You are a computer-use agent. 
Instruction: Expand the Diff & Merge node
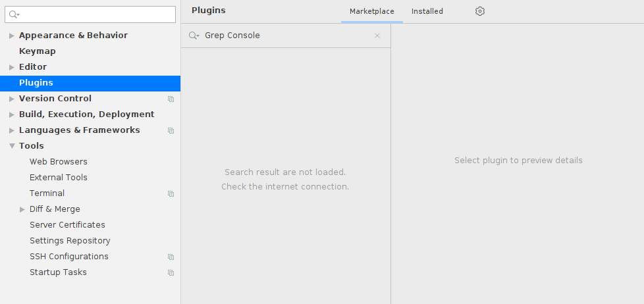(x=22, y=209)
